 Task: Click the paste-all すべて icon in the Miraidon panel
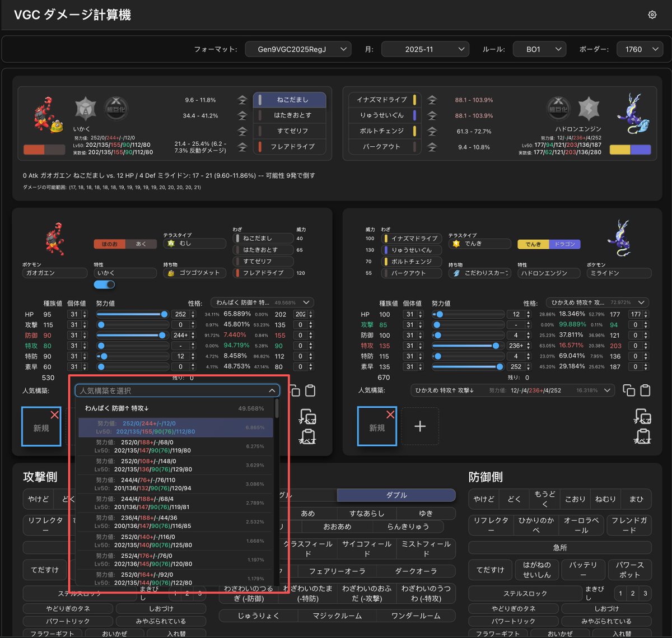pos(643,436)
